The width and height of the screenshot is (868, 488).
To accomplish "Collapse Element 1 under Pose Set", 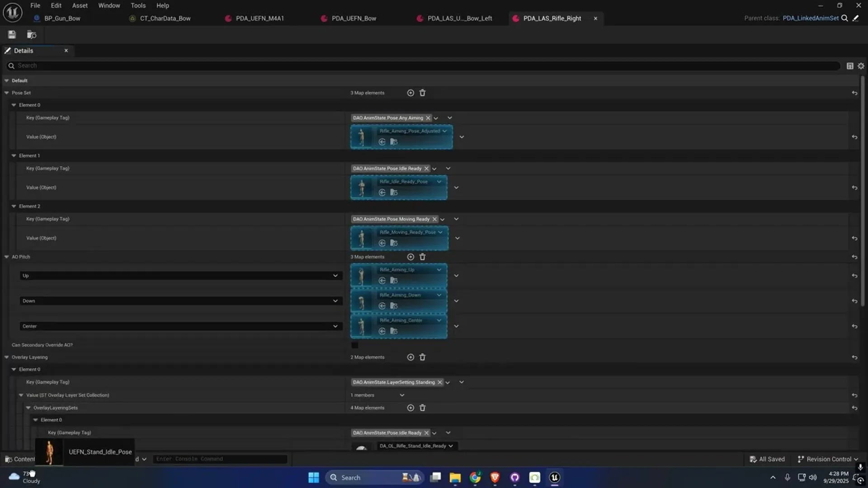I will click(14, 155).
